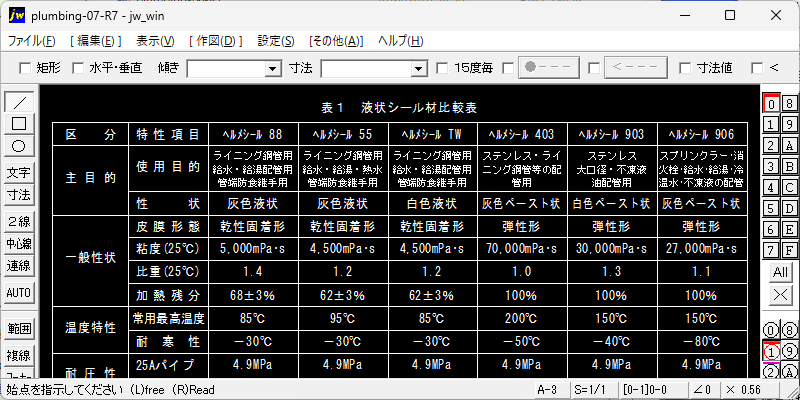Image resolution: width=800 pixels, height=400 pixels.
Task: Open the [作図(D)] menu
Action: [x=216, y=41]
